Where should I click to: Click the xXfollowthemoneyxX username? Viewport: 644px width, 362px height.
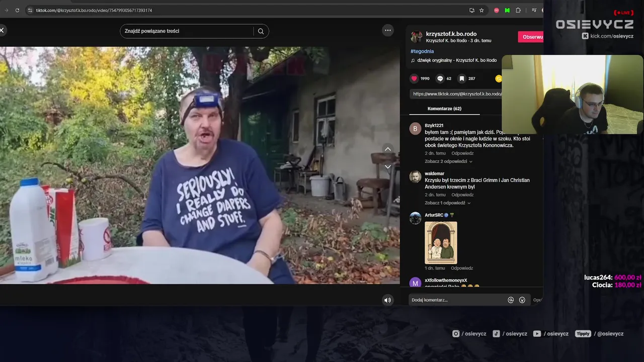[446, 280]
